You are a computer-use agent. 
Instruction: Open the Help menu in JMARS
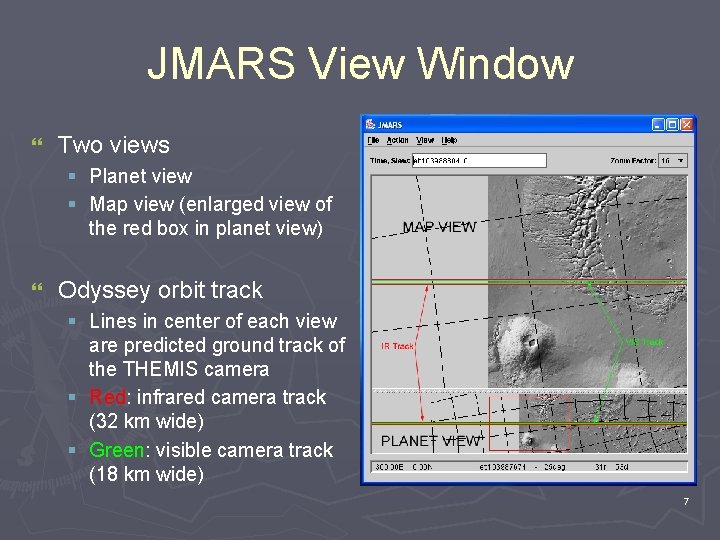point(449,140)
